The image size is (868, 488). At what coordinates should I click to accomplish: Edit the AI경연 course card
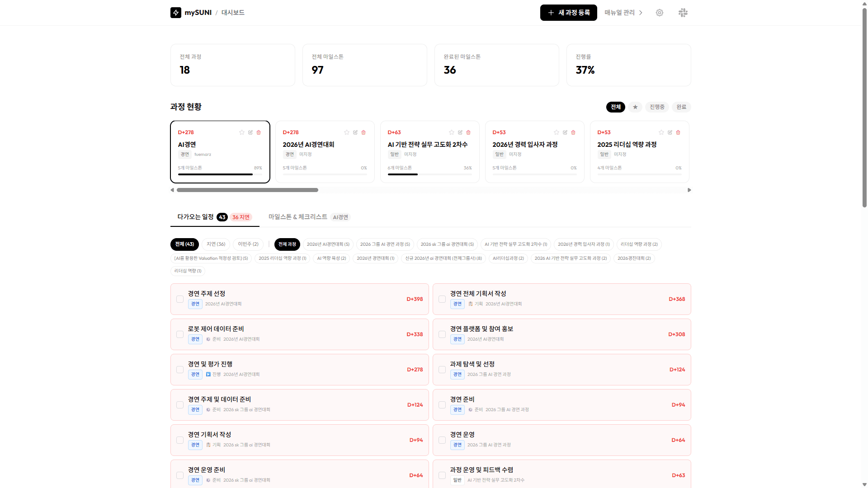coord(250,132)
